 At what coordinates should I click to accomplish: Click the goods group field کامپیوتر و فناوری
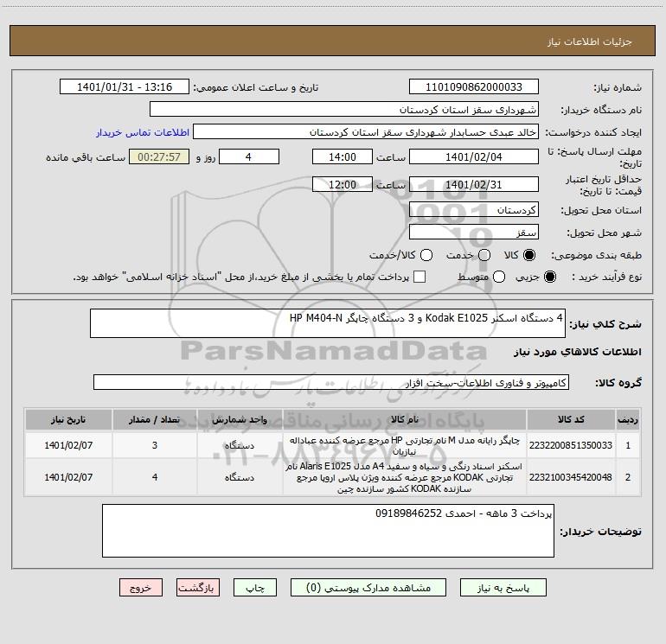point(331,382)
